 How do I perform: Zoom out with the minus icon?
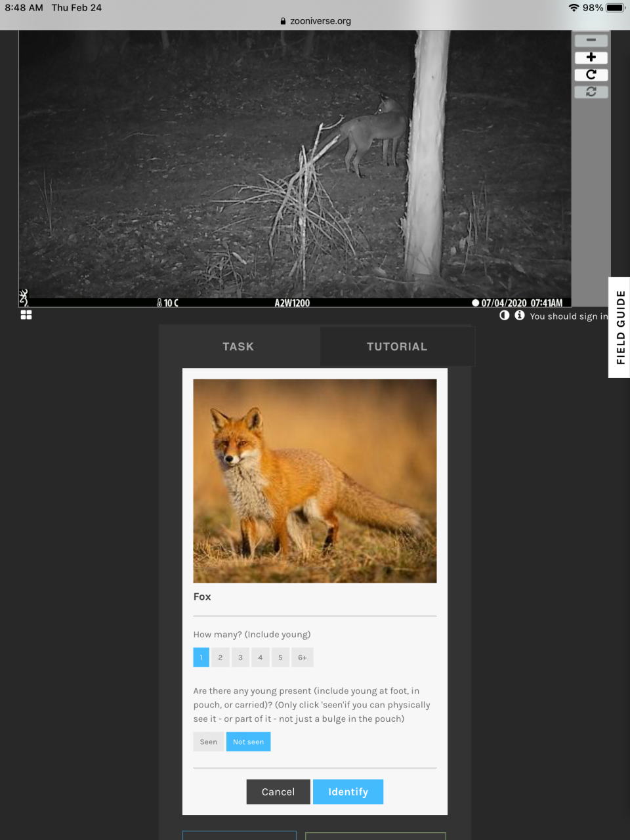(591, 40)
